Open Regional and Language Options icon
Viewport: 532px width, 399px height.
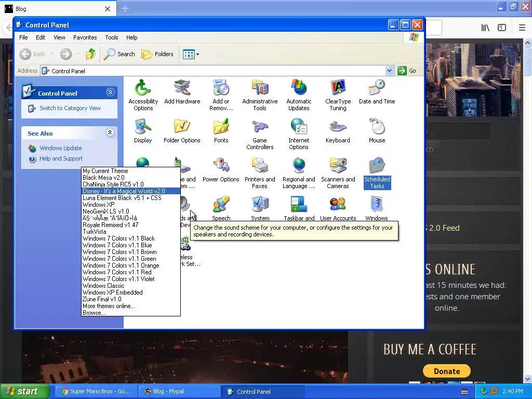point(299,173)
